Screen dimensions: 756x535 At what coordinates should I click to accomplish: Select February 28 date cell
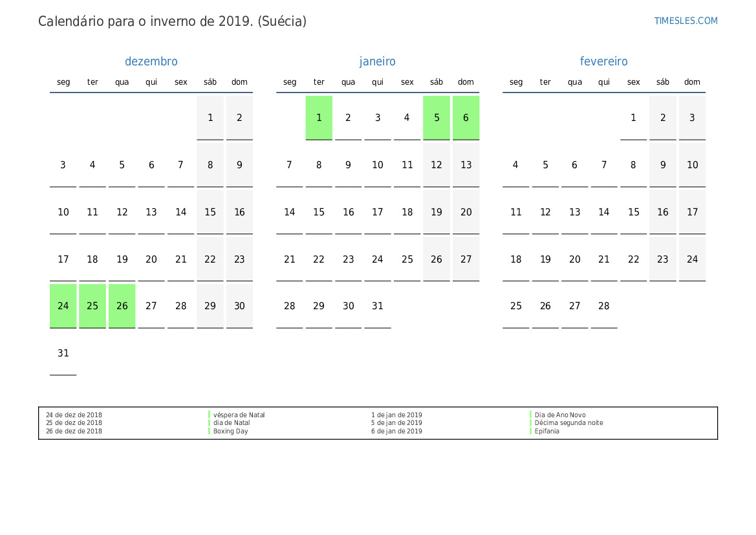(604, 306)
